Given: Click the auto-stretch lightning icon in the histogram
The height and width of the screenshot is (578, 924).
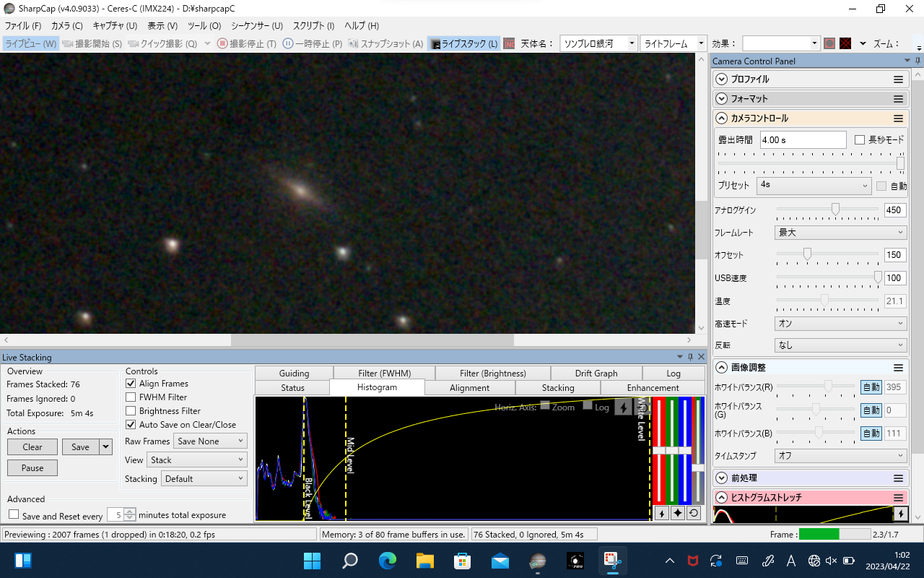Looking at the screenshot, I should click(x=622, y=407).
